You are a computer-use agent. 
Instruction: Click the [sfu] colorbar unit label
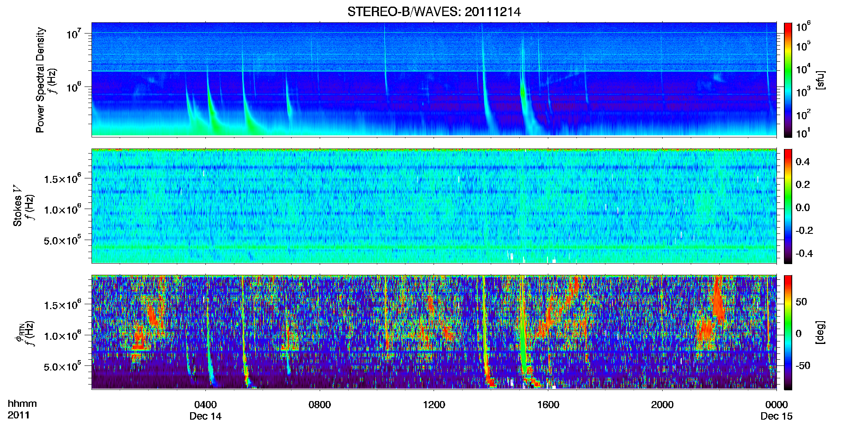821,80
